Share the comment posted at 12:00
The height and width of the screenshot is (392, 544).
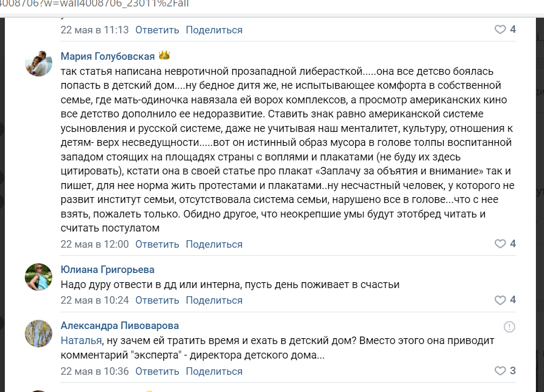click(x=214, y=244)
